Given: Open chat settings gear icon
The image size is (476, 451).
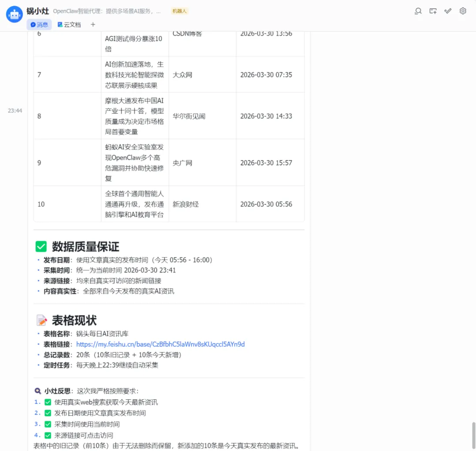Looking at the screenshot, I should 463,11.
